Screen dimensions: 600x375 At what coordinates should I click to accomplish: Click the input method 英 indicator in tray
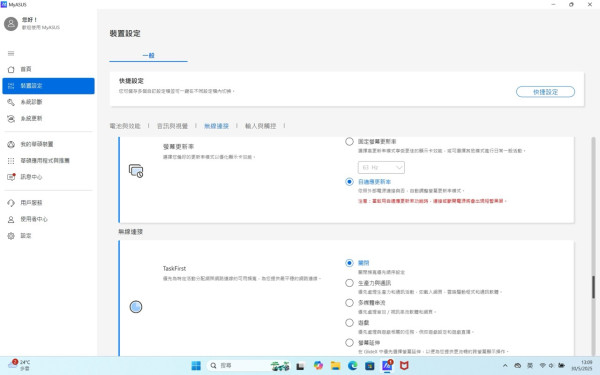530,365
